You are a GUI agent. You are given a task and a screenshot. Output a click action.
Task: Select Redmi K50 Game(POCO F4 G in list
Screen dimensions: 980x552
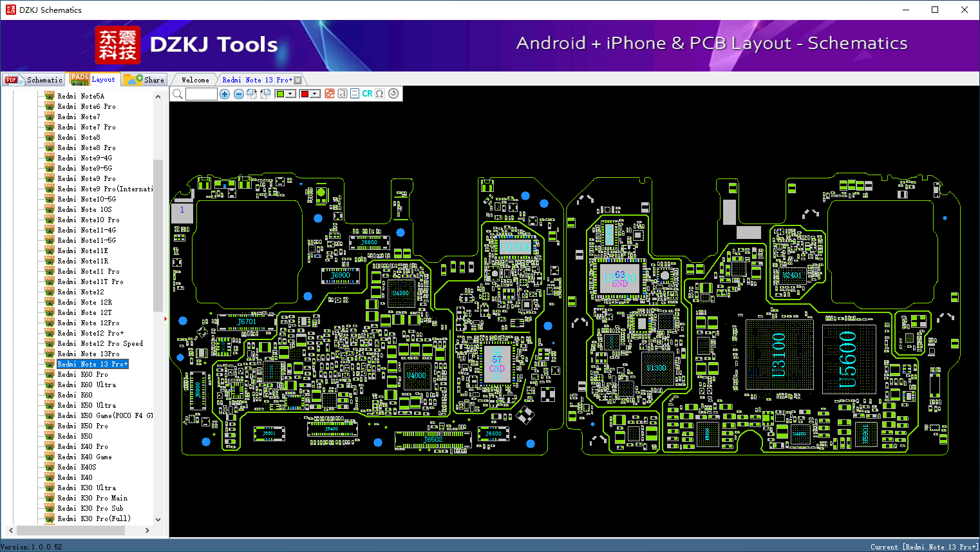pyautogui.click(x=105, y=415)
